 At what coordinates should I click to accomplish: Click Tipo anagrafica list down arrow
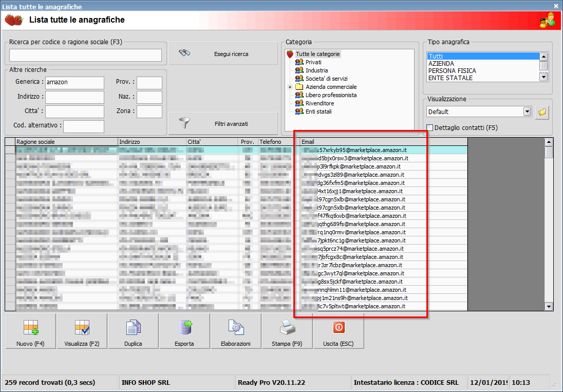[543, 77]
